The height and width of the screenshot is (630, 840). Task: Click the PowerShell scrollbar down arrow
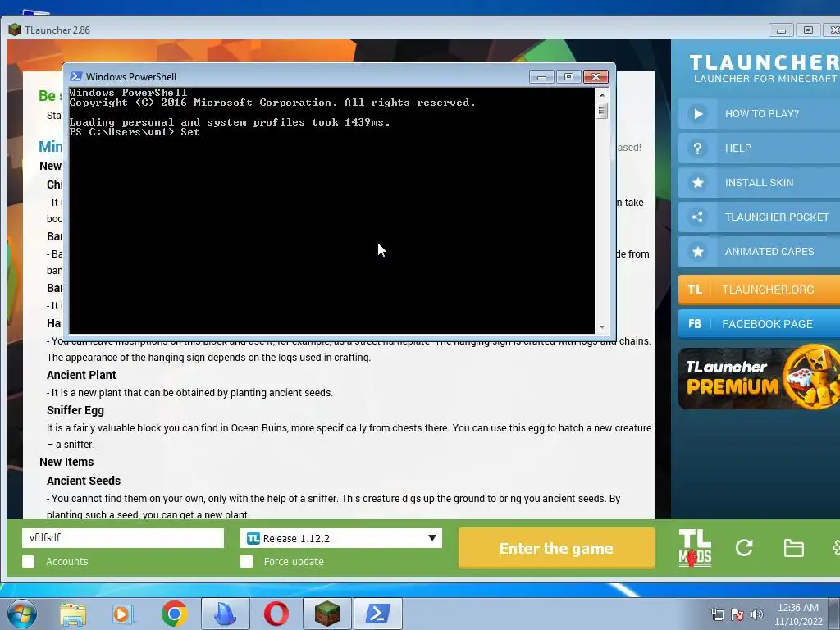tap(602, 326)
